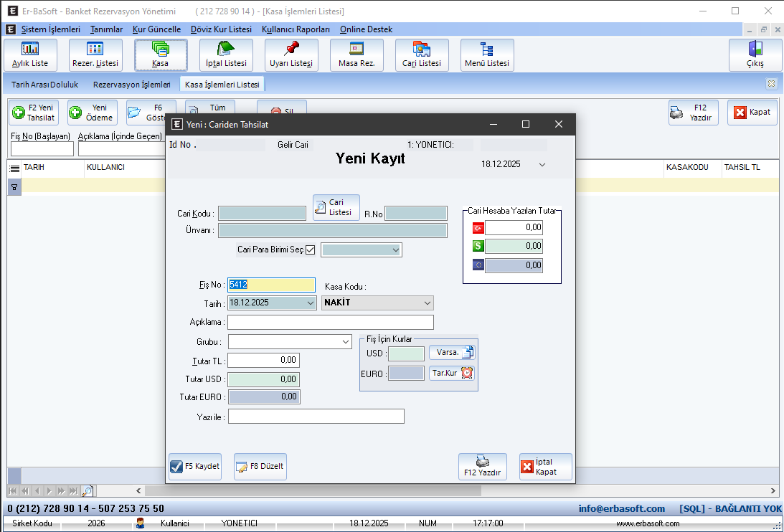Screen dimensions: 784x532
Task: Click the İptal Kapat button
Action: [x=545, y=467]
